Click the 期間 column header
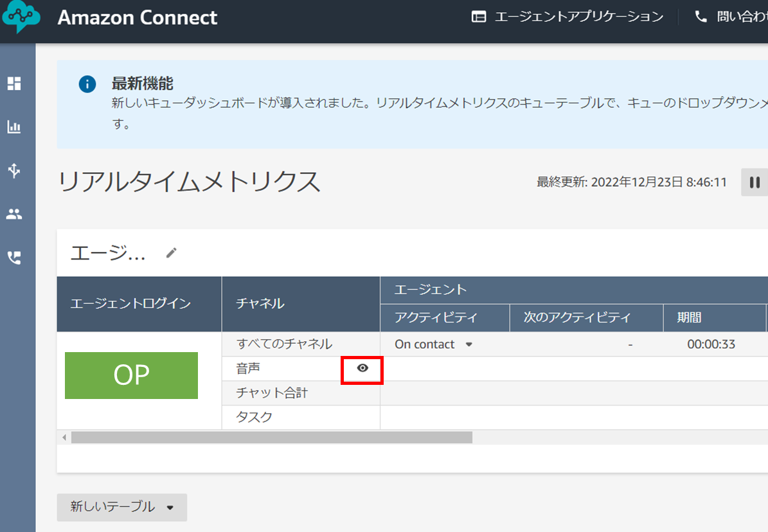 pyautogui.click(x=715, y=317)
